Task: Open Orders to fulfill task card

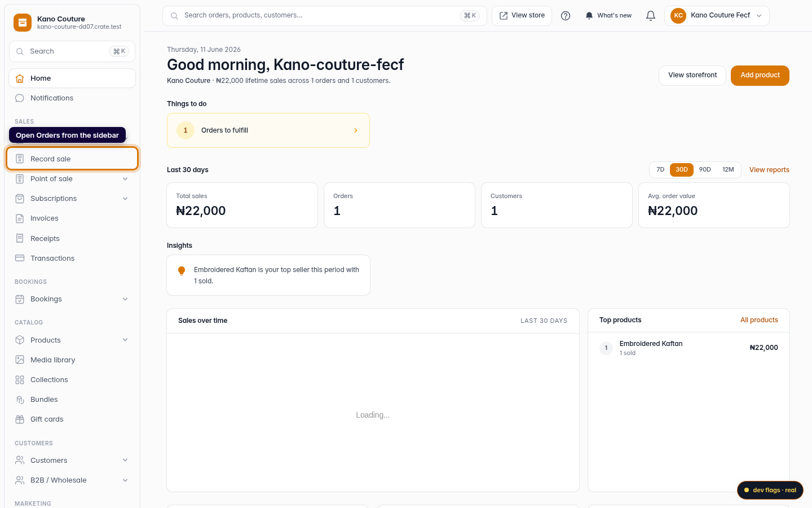Action: pos(268,130)
